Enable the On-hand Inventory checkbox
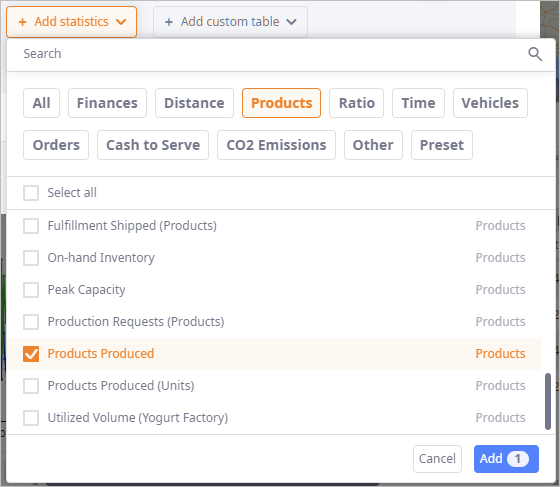The height and width of the screenshot is (487, 560). (31, 258)
